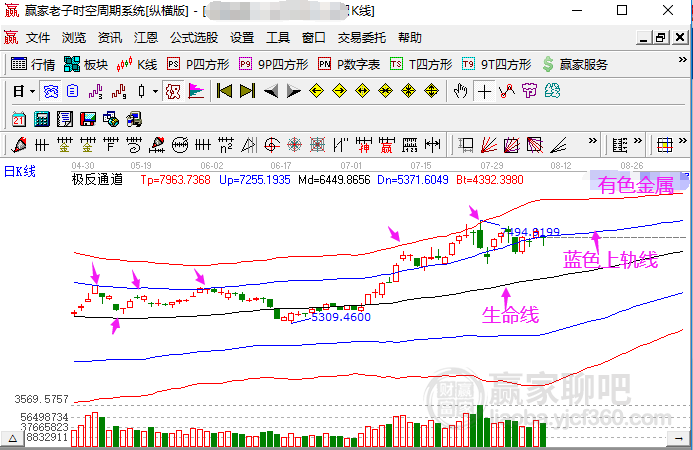Click the black left triangle arrow
Viewport: 693px width, 450px height.
(x=270, y=92)
